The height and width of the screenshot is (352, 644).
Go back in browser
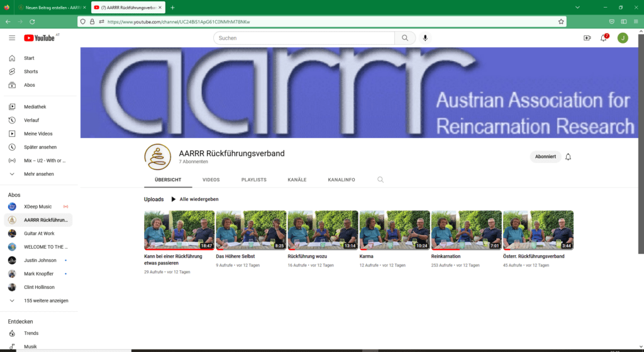8,22
